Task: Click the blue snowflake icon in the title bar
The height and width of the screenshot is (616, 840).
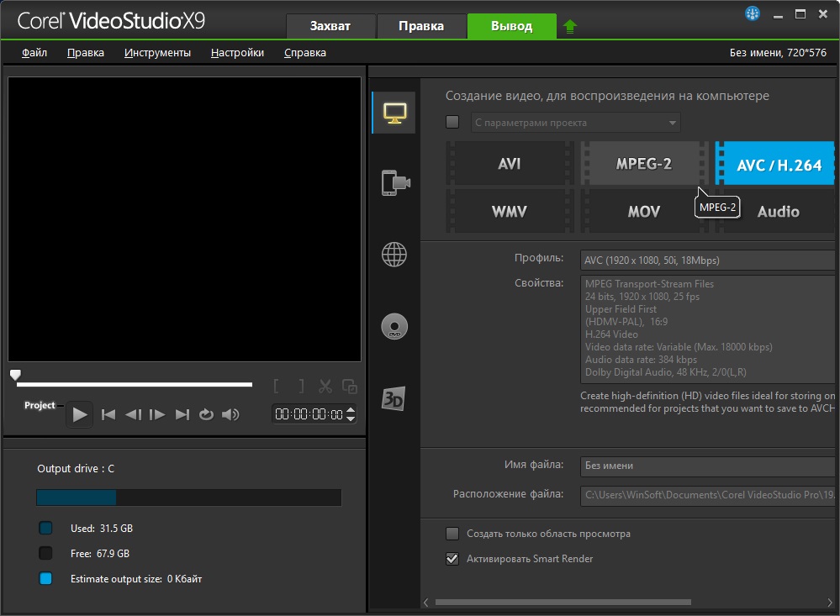Action: [x=753, y=13]
